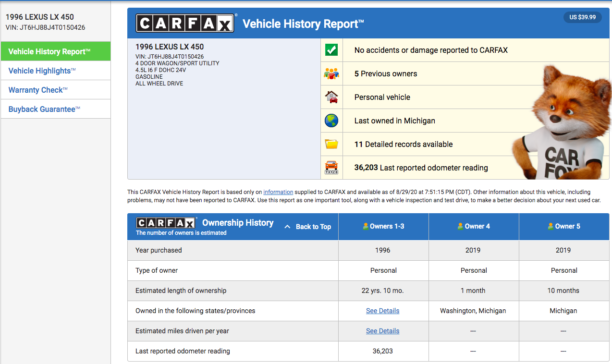
Task: Click the VIN line in vehicle details
Action: 170,57
